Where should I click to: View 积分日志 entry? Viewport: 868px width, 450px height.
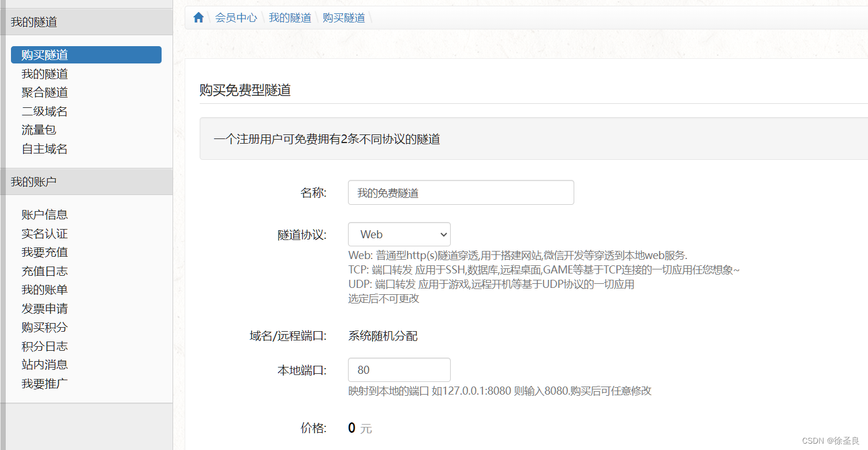tap(45, 346)
